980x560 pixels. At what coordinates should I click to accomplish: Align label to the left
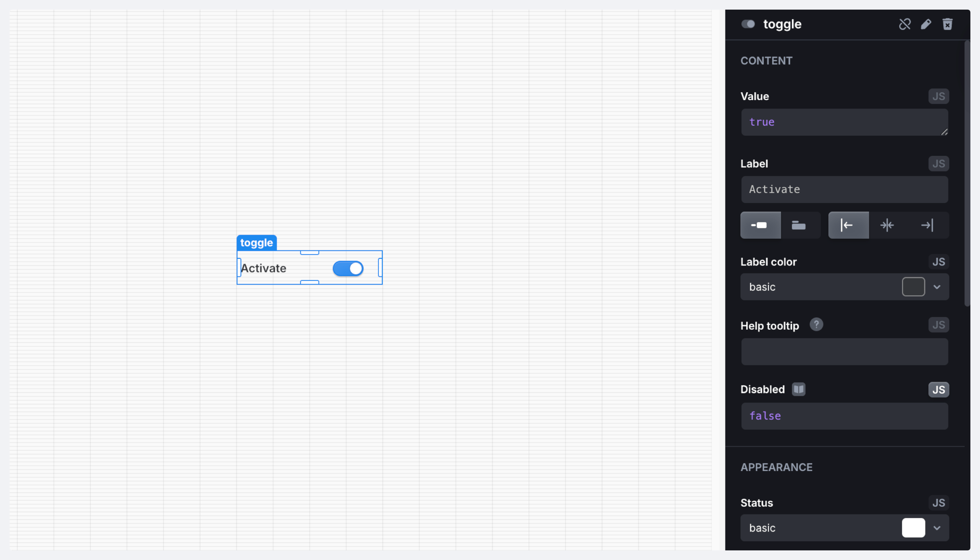tap(848, 225)
